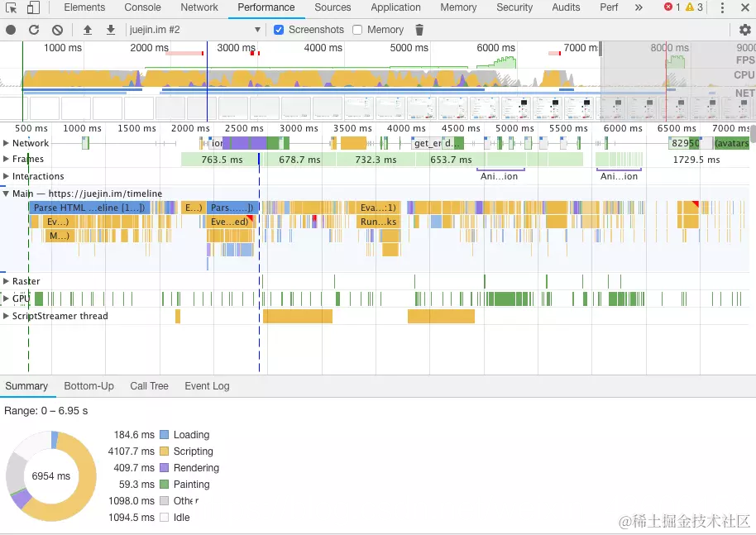Click the 4107.7 ms scripting value
The width and height of the screenshot is (756, 535).
click(x=132, y=451)
